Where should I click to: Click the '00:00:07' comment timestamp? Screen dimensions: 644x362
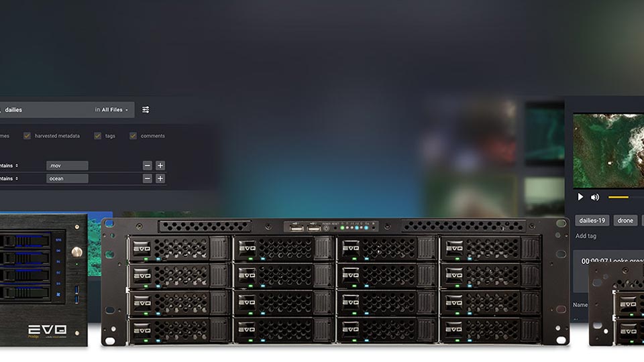coord(594,261)
